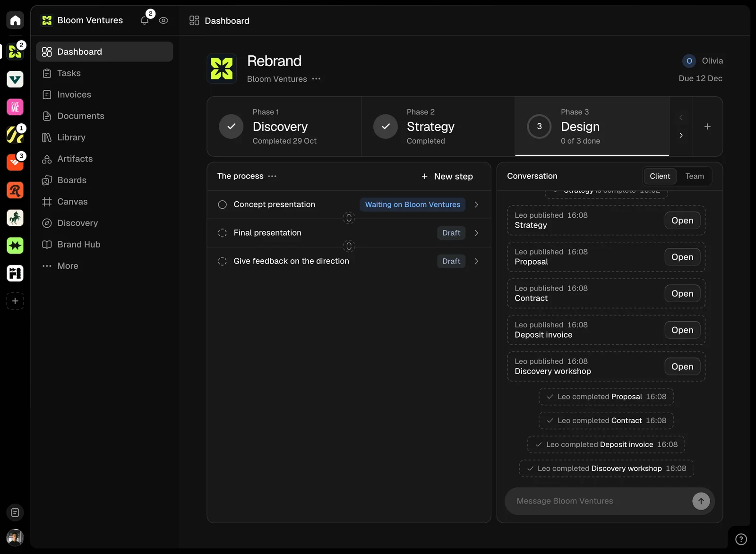This screenshot has height=554, width=756.
Task: Click the New step button
Action: pos(447,176)
